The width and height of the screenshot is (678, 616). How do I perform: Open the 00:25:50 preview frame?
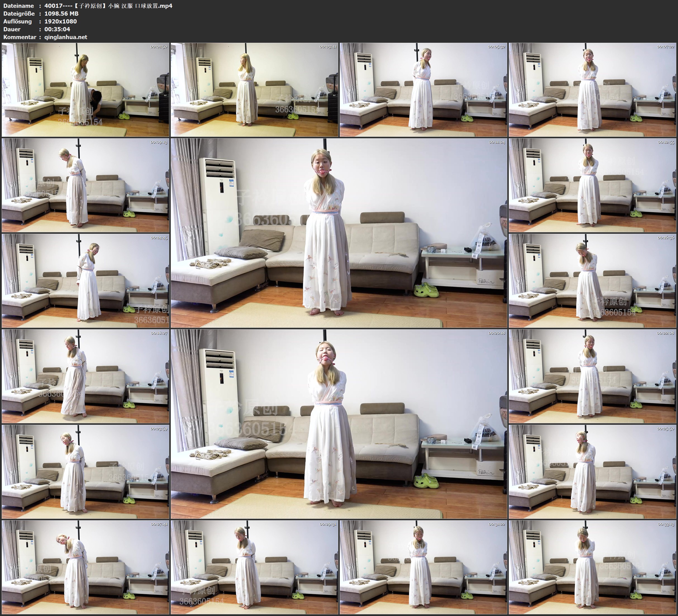tap(592, 472)
